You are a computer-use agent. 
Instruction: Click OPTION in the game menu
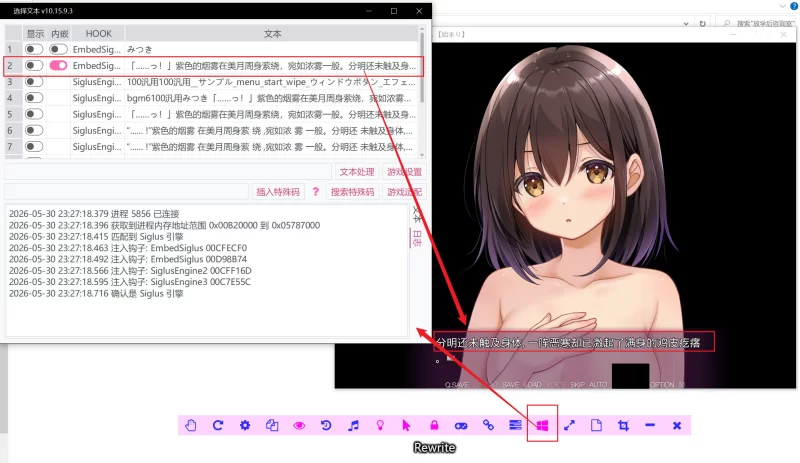662,384
